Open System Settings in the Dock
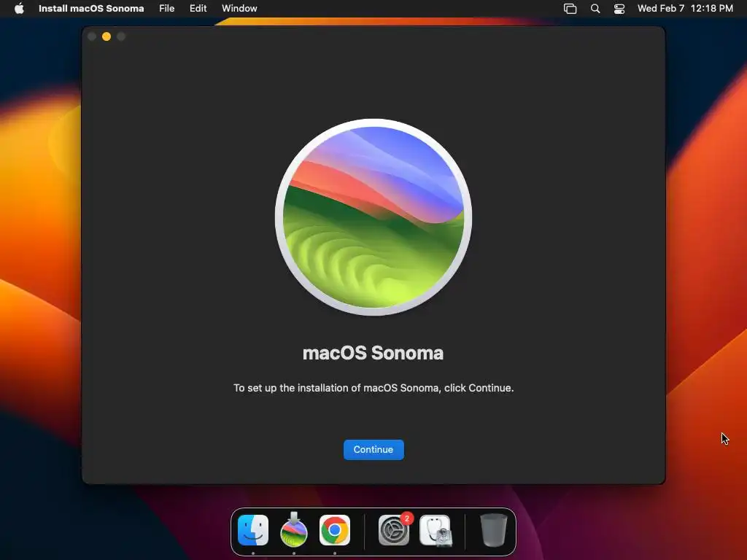Image resolution: width=747 pixels, height=560 pixels. [394, 530]
